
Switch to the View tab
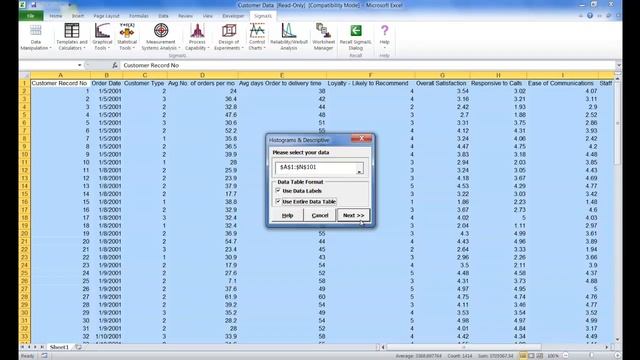[x=208, y=16]
